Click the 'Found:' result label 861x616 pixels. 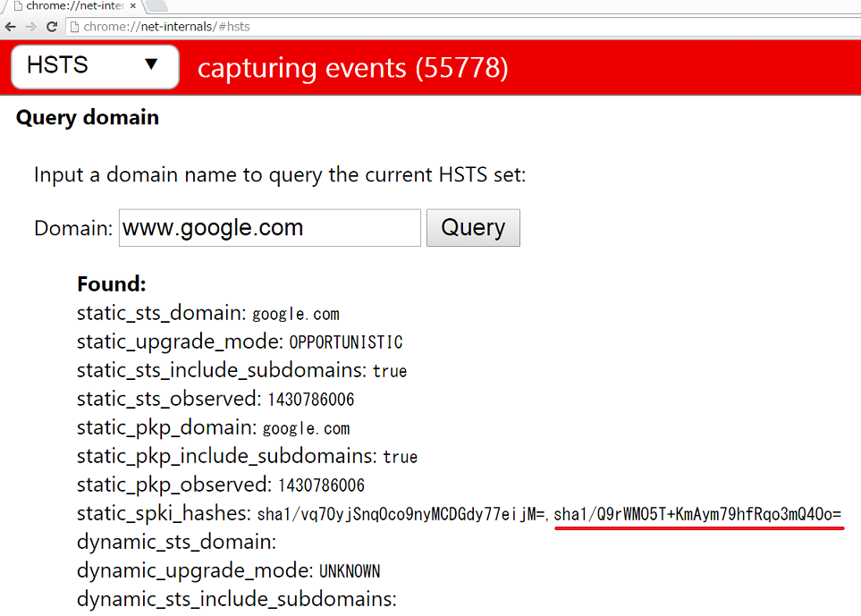[x=112, y=284]
